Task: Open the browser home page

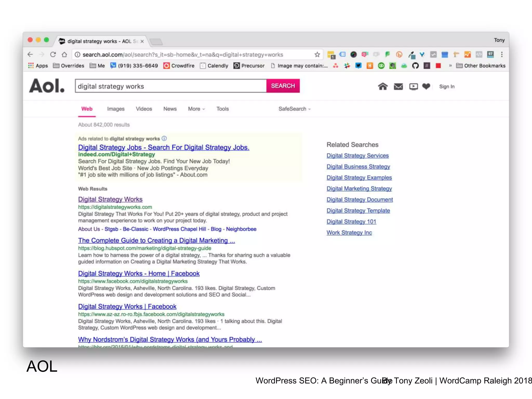Action: (64, 55)
